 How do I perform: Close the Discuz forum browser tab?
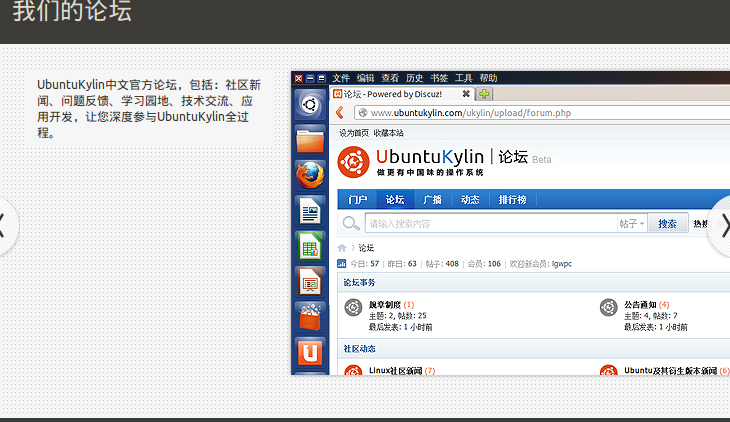point(466,94)
